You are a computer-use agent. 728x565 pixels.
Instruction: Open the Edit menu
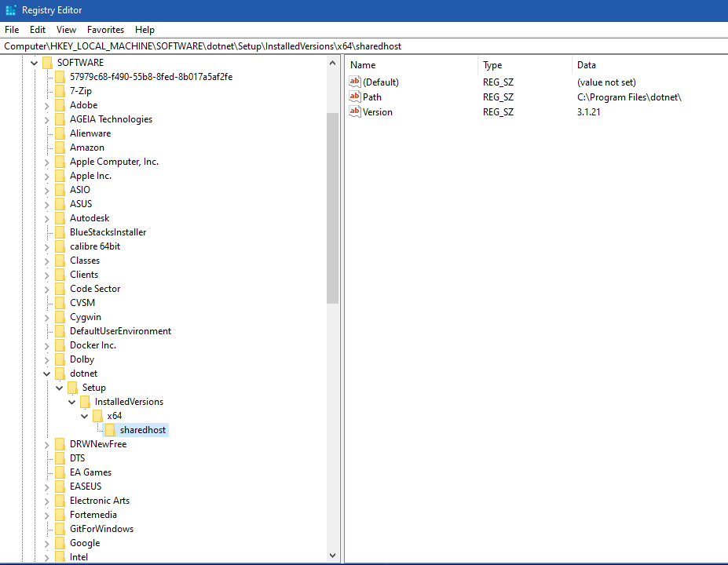point(38,30)
